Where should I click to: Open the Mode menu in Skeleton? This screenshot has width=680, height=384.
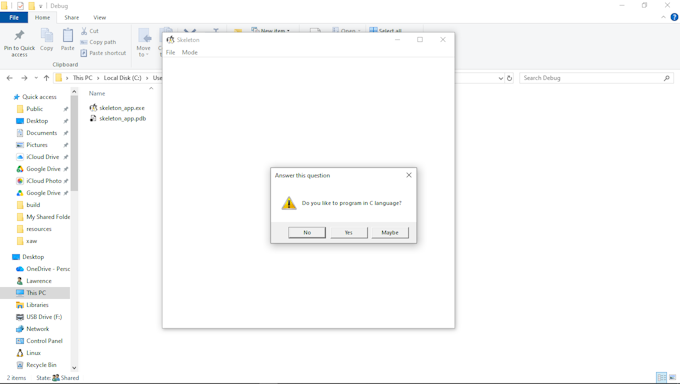point(190,53)
